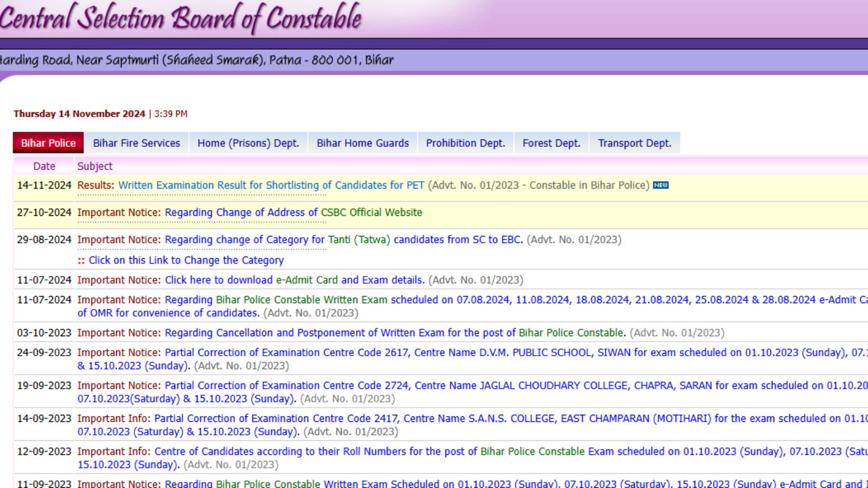Click the Central Selection Board of Constable title
Image resolution: width=868 pixels, height=488 pixels.
(x=181, y=18)
